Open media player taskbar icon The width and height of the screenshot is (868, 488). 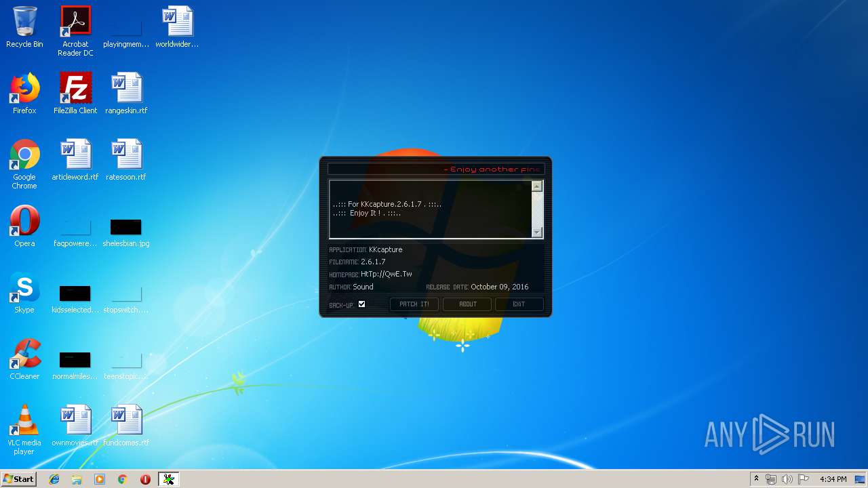[100, 479]
